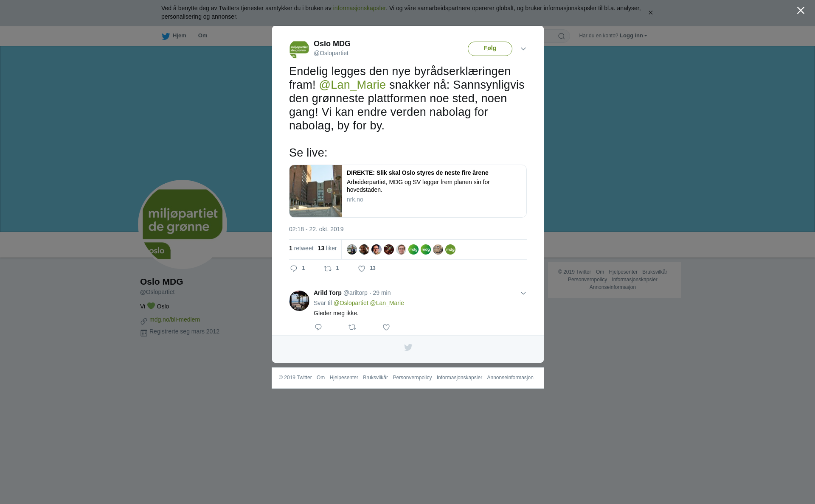Close the tweet overlay with the top-right X
815x504 pixels.
(x=801, y=11)
